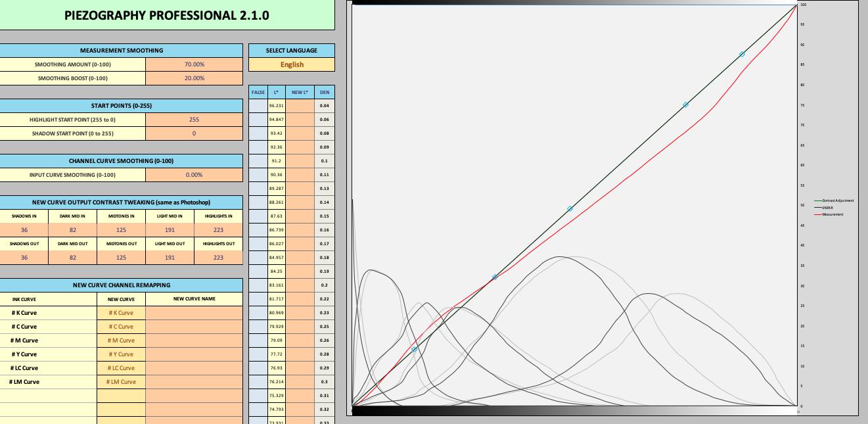868x424 pixels.
Task: Select the Smoothing Amount value 70.00%
Action: (194, 64)
